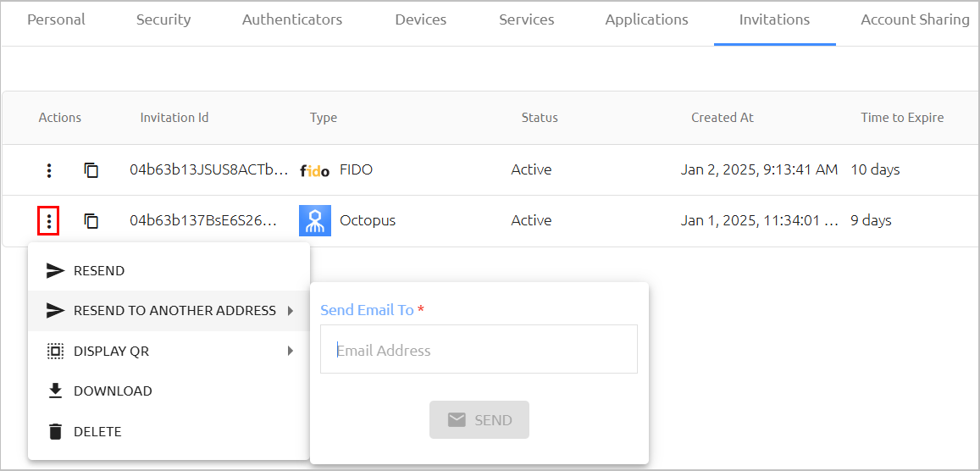The image size is (980, 471).
Task: Choose DELETE from the context menu
Action: (169, 431)
